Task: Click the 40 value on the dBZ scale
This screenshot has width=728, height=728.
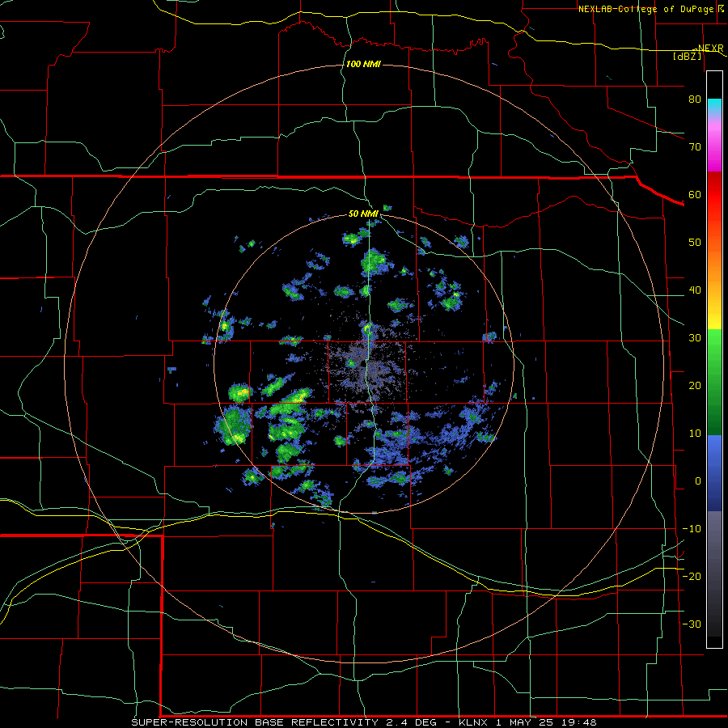Action: tap(695, 290)
